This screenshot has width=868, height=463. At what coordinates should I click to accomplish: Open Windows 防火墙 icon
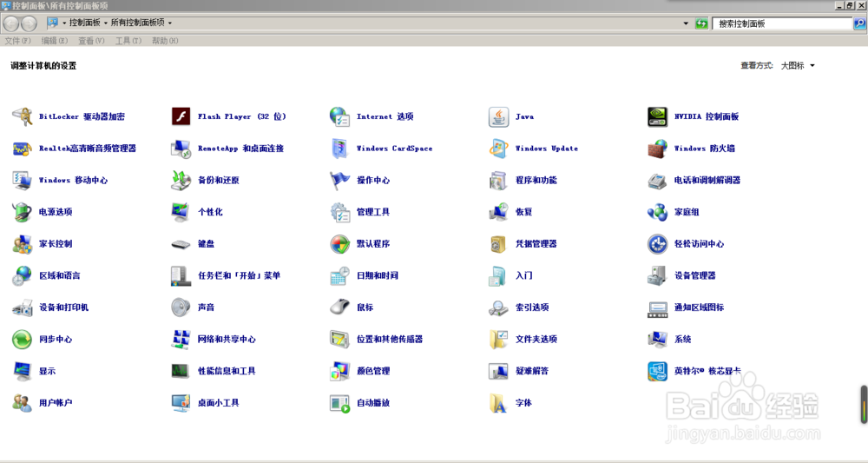click(x=657, y=149)
